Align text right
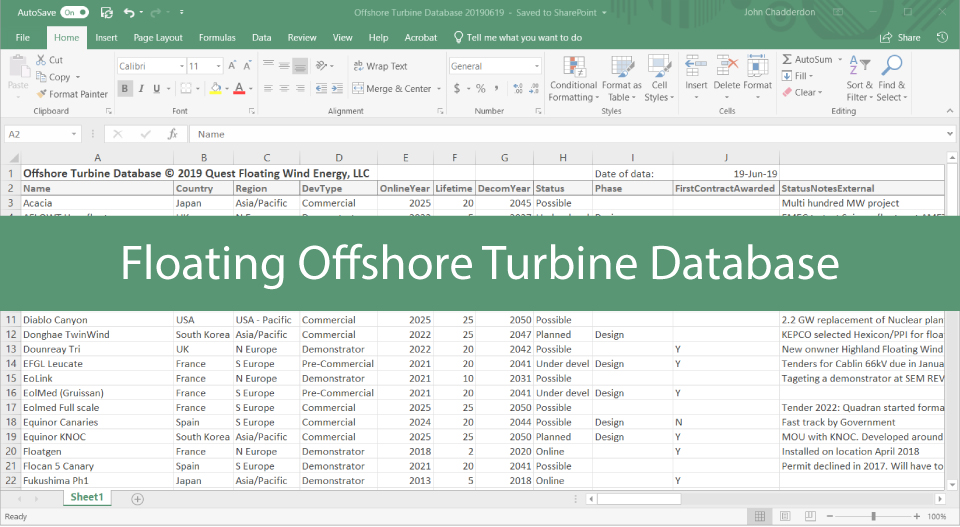The width and height of the screenshot is (960, 527). (x=300, y=89)
